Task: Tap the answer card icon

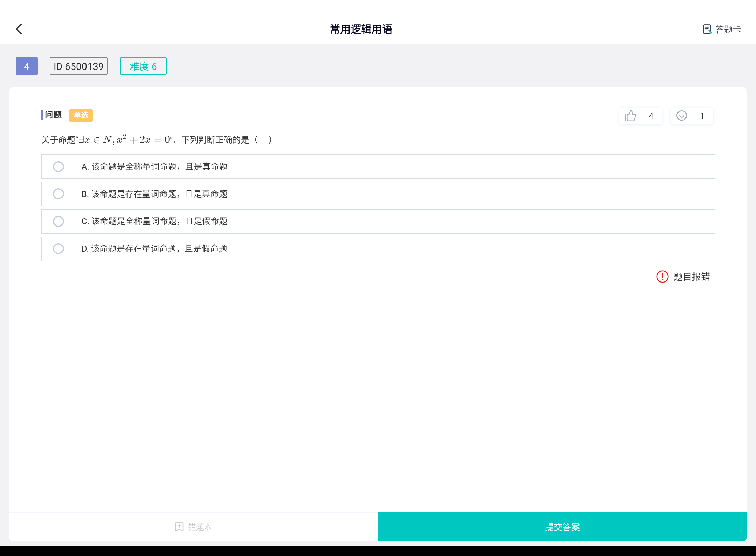Action: [x=707, y=29]
